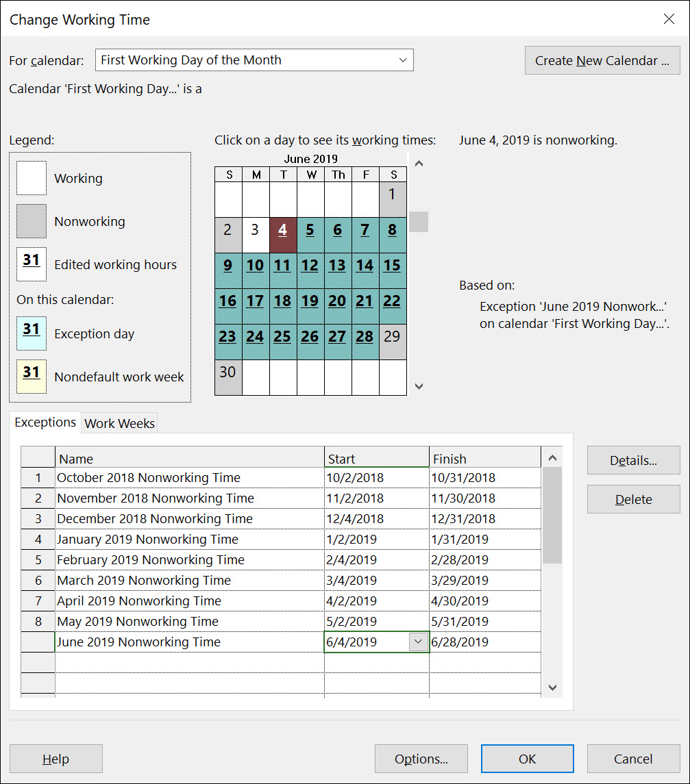This screenshot has width=690, height=784.
Task: Click exceptions list scroll down arrow
Action: [x=552, y=687]
